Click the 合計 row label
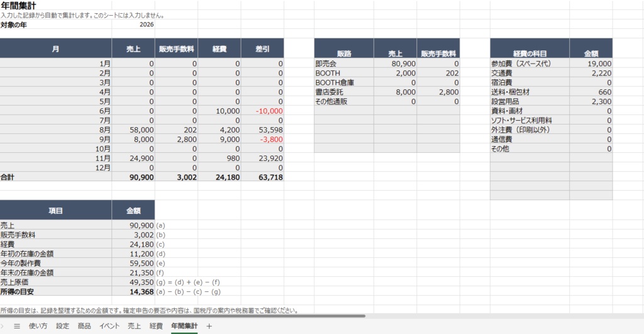 click(x=56, y=177)
